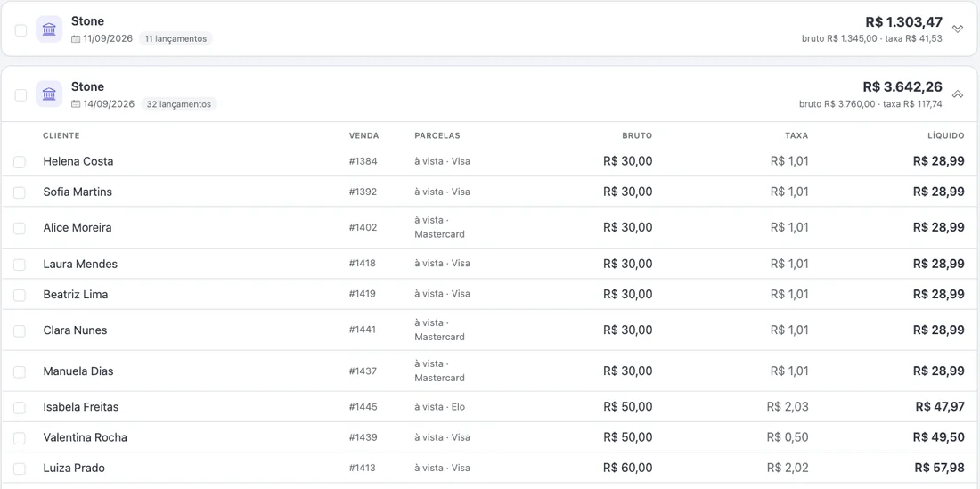Collapse the Stone 14/09/2026 batch with the chevron

957,94
